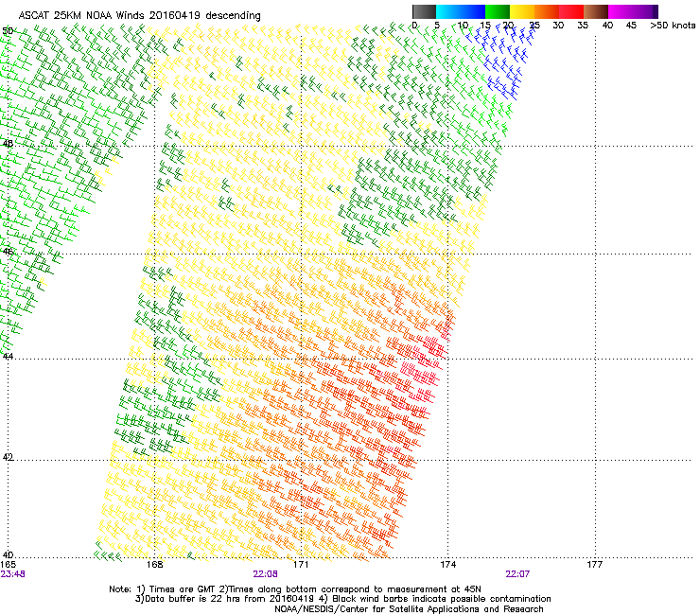Click the latitude label '50'

pyautogui.click(x=8, y=31)
